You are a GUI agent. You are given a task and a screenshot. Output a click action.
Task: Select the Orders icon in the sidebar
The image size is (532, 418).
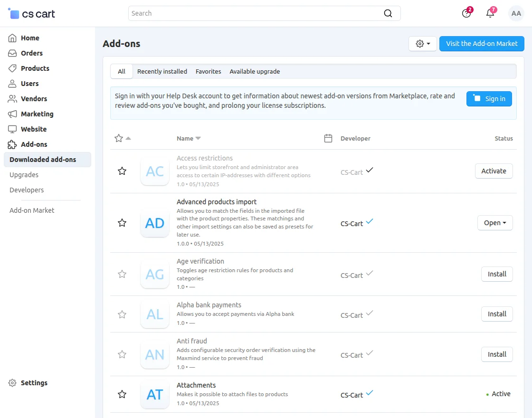coord(12,53)
